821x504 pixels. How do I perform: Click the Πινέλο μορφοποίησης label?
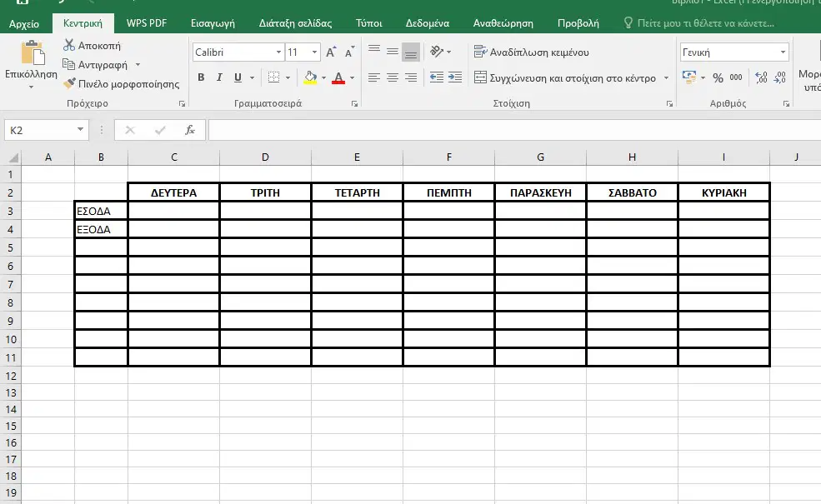(129, 84)
